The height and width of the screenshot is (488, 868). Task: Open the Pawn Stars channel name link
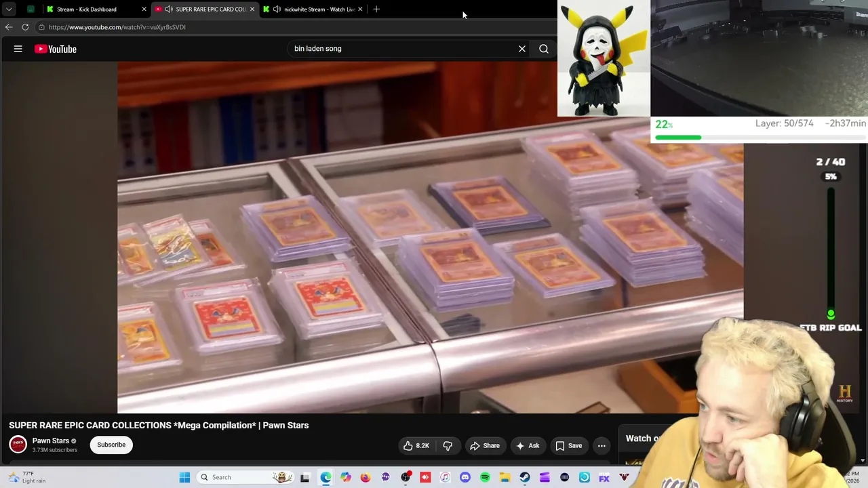(51, 441)
